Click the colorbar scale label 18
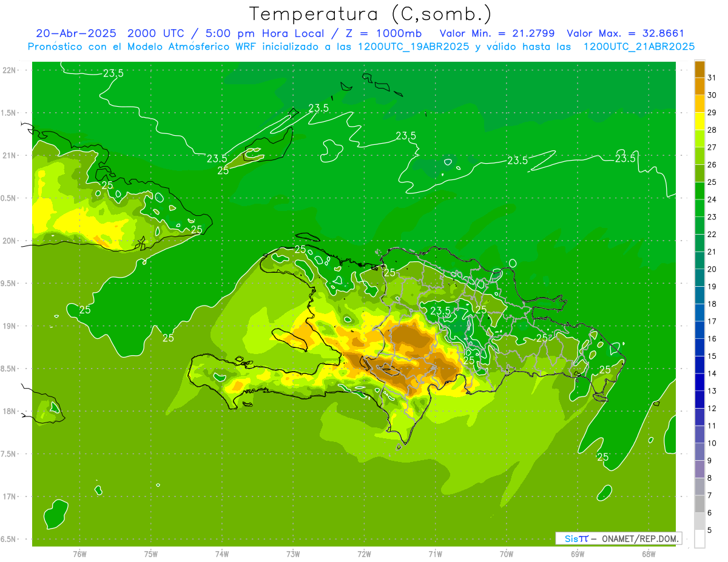This screenshot has height=562, width=728. click(x=712, y=304)
